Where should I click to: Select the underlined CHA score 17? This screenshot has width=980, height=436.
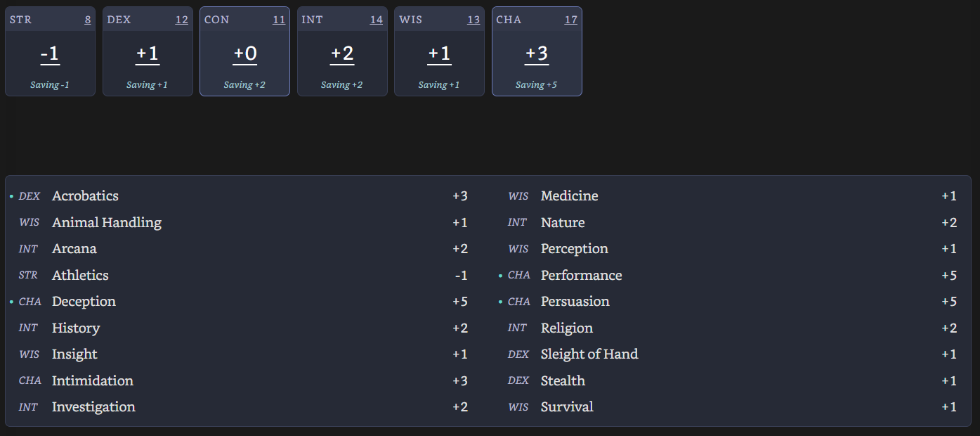[x=571, y=20]
